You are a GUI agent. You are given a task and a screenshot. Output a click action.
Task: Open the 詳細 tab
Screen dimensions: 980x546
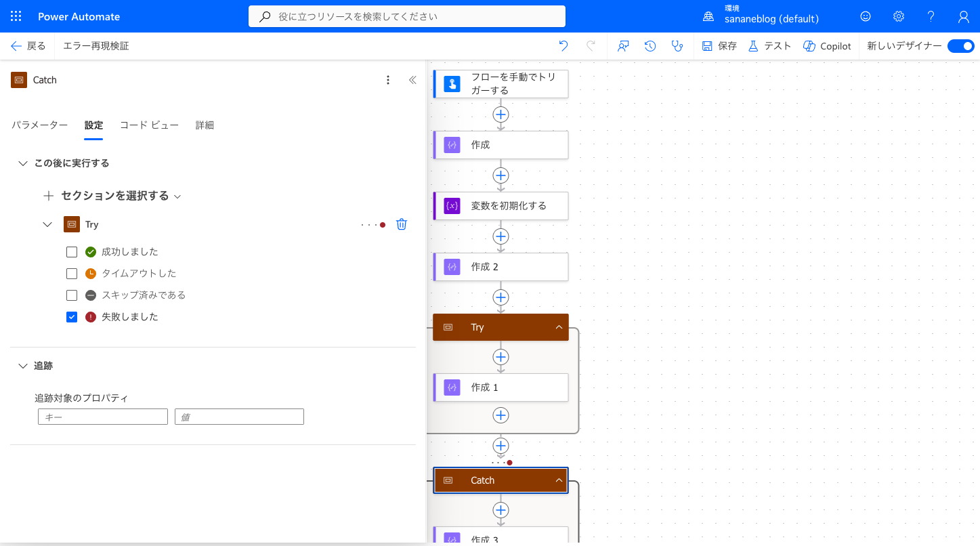coord(205,125)
